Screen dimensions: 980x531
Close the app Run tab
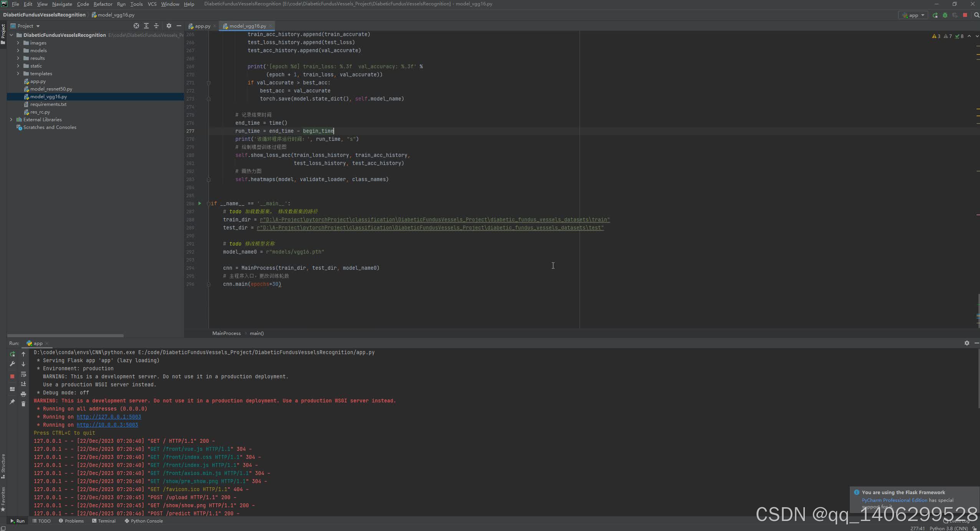47,343
